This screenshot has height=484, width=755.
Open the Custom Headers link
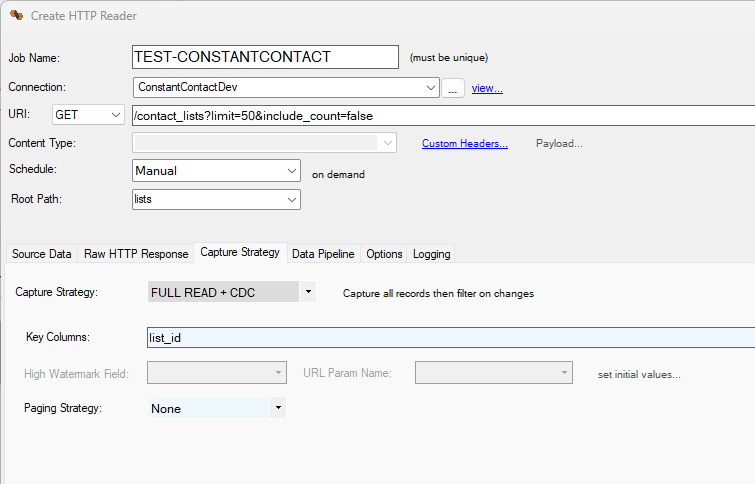pos(465,144)
